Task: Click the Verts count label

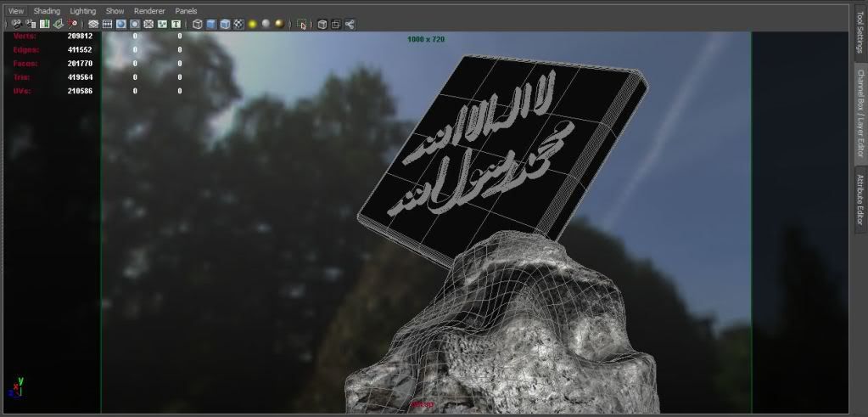Action: pos(25,36)
